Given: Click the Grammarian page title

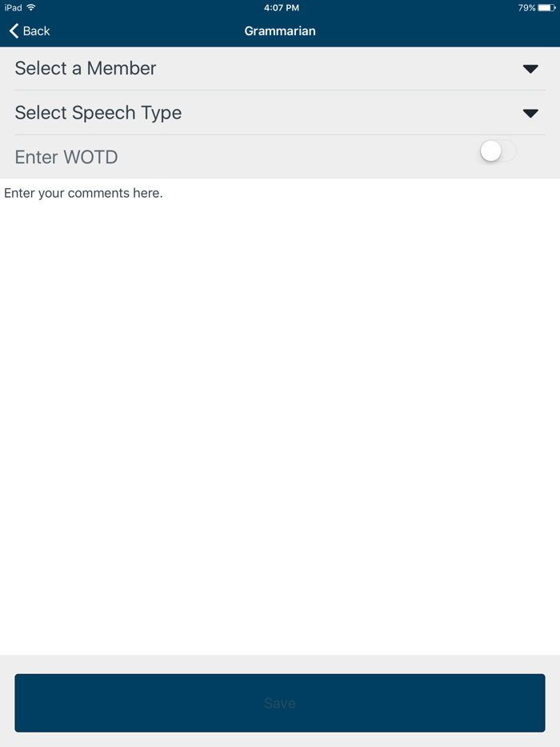Looking at the screenshot, I should point(280,31).
